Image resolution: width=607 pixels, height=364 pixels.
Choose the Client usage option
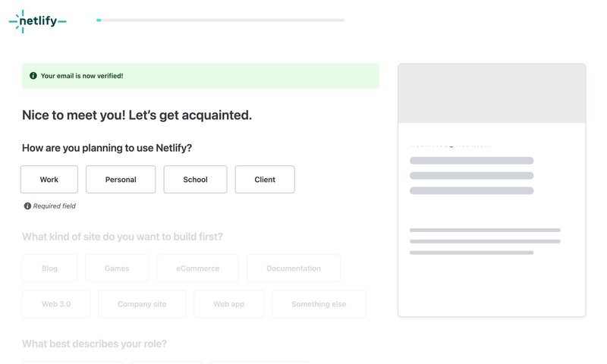point(265,180)
